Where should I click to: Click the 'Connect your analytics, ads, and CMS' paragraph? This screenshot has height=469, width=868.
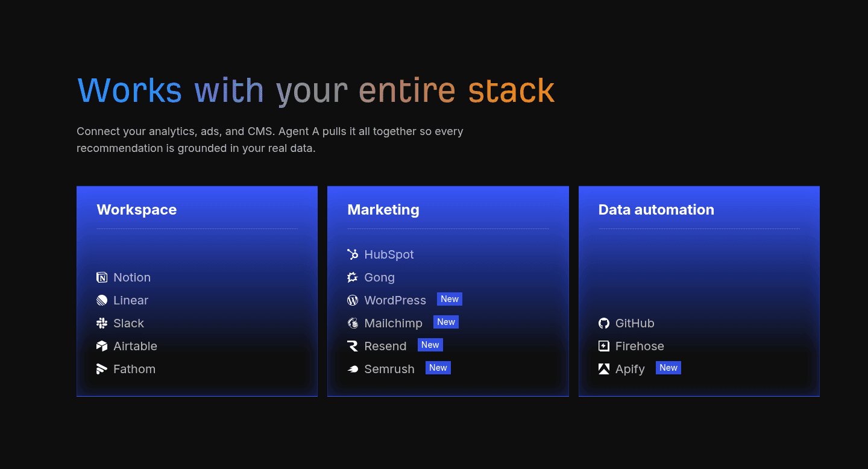pos(270,139)
